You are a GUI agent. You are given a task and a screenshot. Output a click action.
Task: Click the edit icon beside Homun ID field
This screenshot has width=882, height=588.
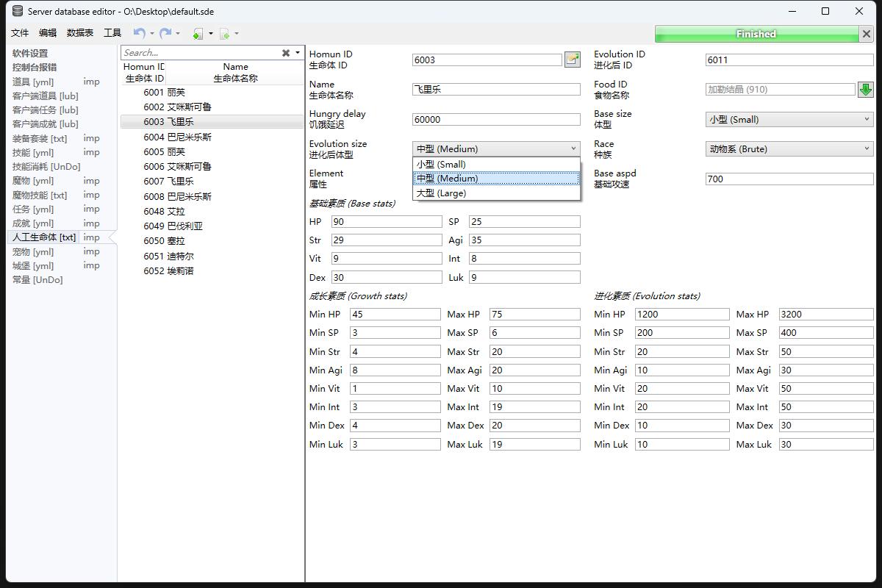[572, 60]
